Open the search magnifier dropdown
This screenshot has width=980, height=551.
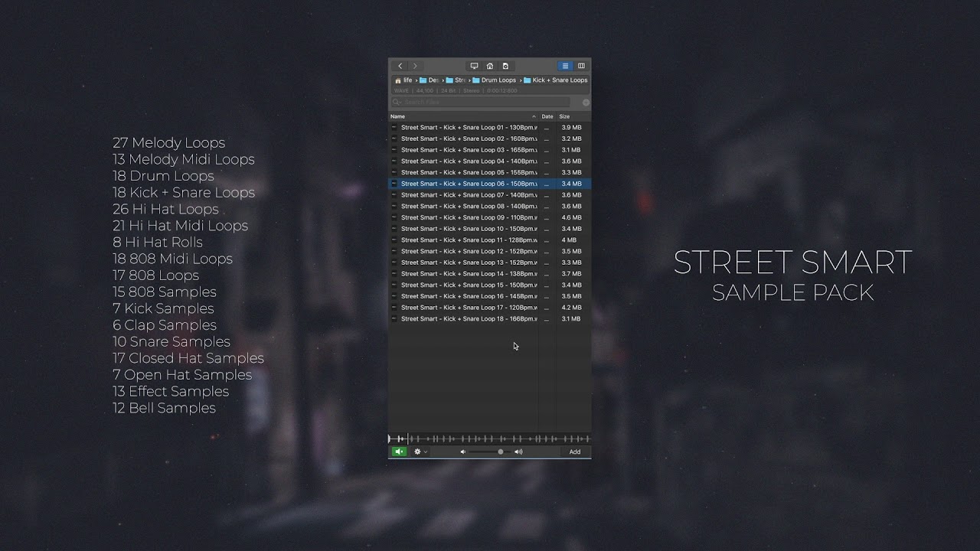(x=397, y=102)
